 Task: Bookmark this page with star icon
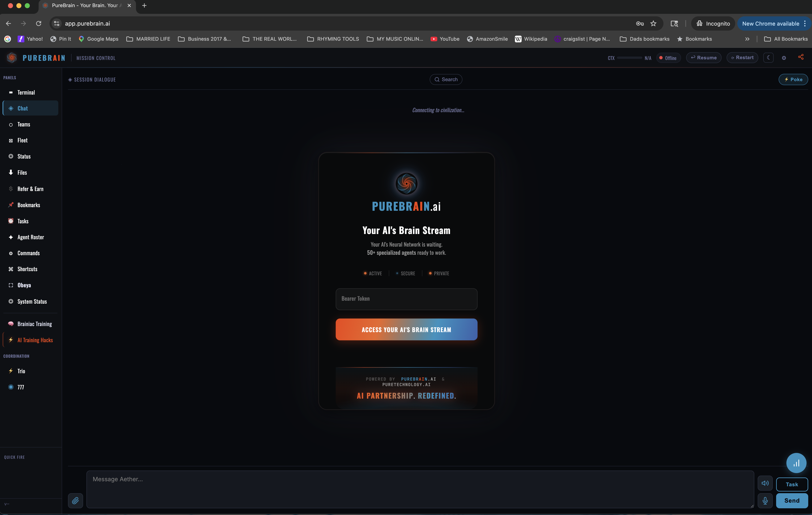click(x=654, y=24)
